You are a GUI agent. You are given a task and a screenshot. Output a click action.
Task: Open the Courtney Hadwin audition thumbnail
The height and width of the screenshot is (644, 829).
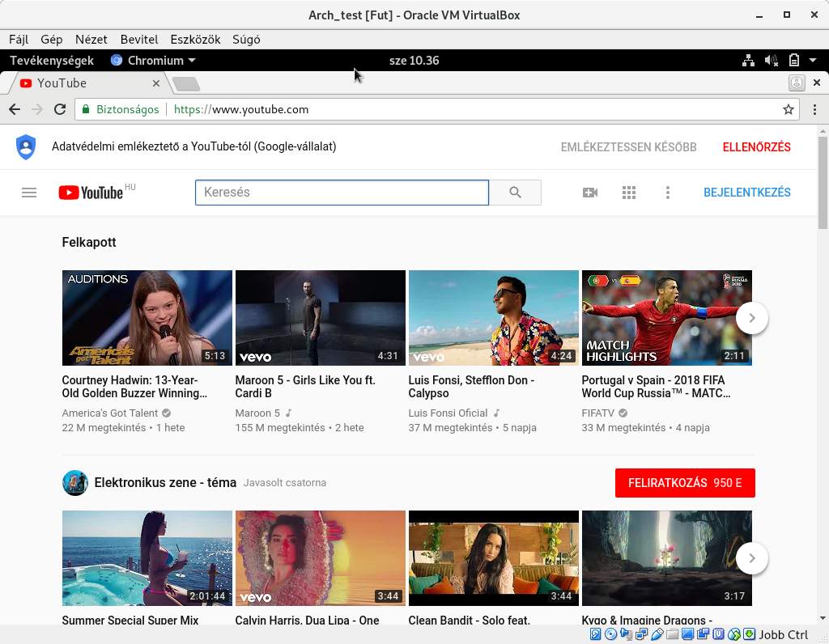[147, 318]
